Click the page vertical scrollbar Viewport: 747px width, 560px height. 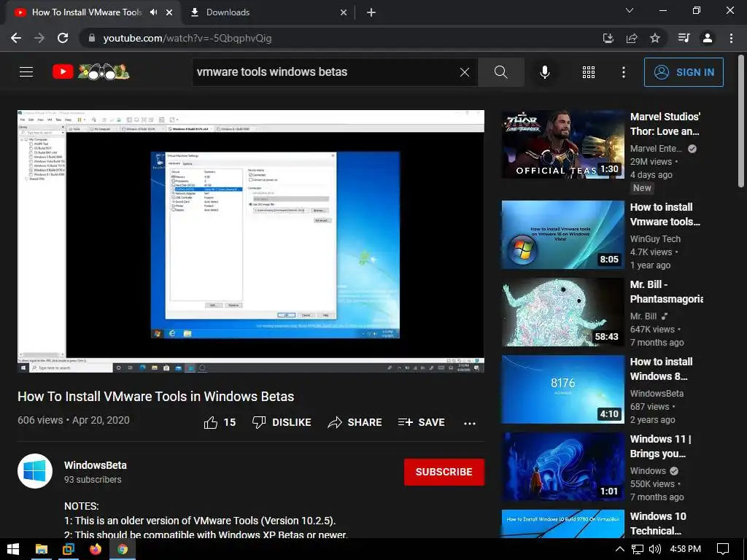741,122
